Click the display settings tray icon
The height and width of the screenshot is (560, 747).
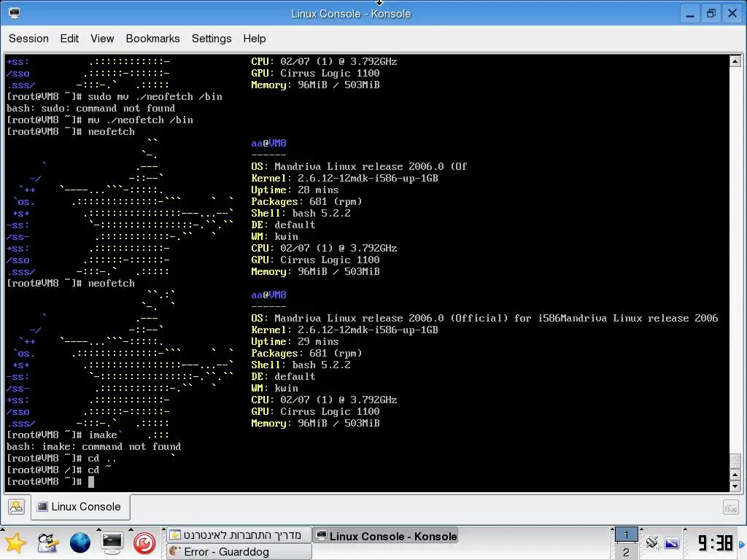(x=672, y=542)
